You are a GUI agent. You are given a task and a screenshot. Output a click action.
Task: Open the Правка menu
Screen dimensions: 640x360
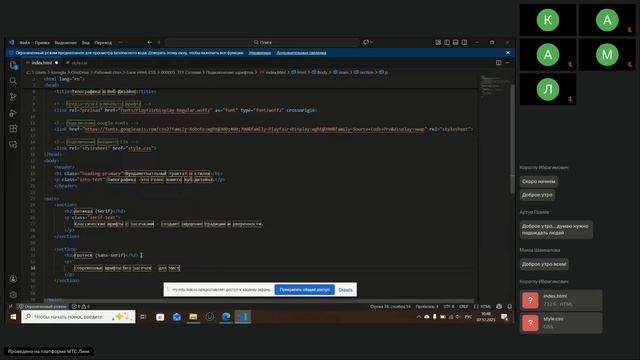tap(42, 42)
